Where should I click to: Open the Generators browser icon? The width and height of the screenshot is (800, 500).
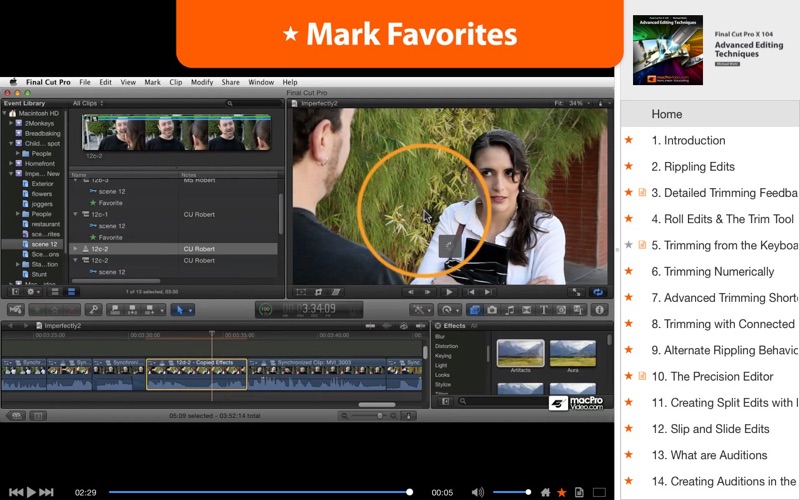click(x=561, y=310)
